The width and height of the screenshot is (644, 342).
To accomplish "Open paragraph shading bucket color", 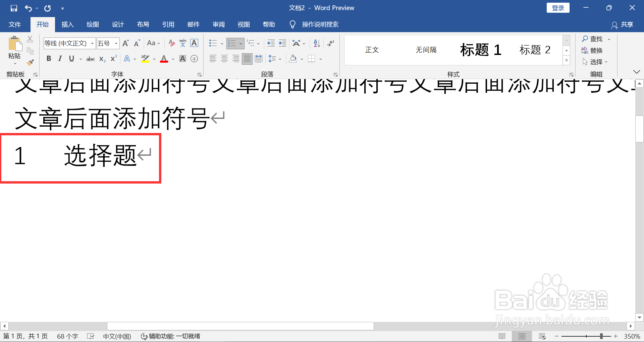I will pyautogui.click(x=293, y=59).
